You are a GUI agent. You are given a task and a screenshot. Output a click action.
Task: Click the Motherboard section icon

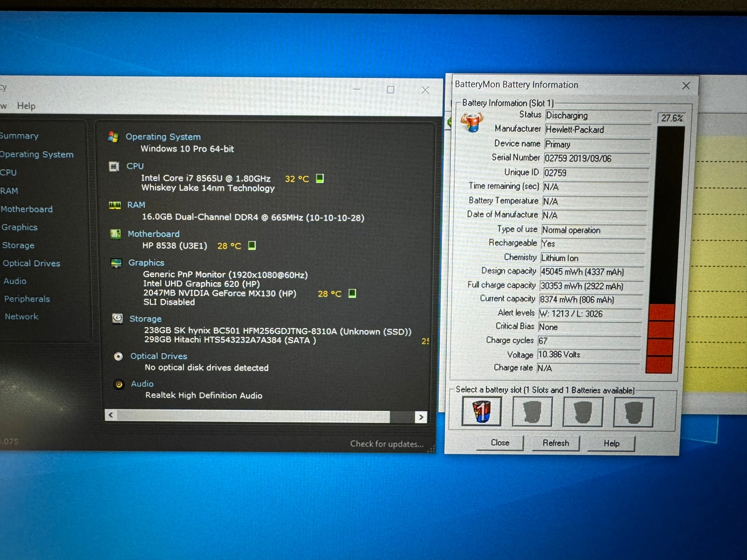[116, 234]
